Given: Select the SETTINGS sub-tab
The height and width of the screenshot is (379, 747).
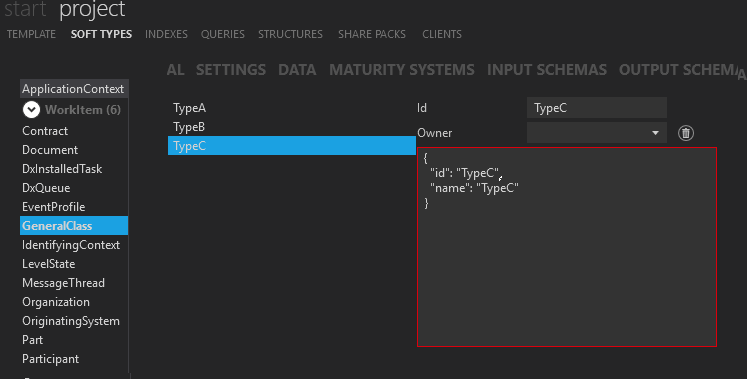Looking at the screenshot, I should pyautogui.click(x=231, y=70).
